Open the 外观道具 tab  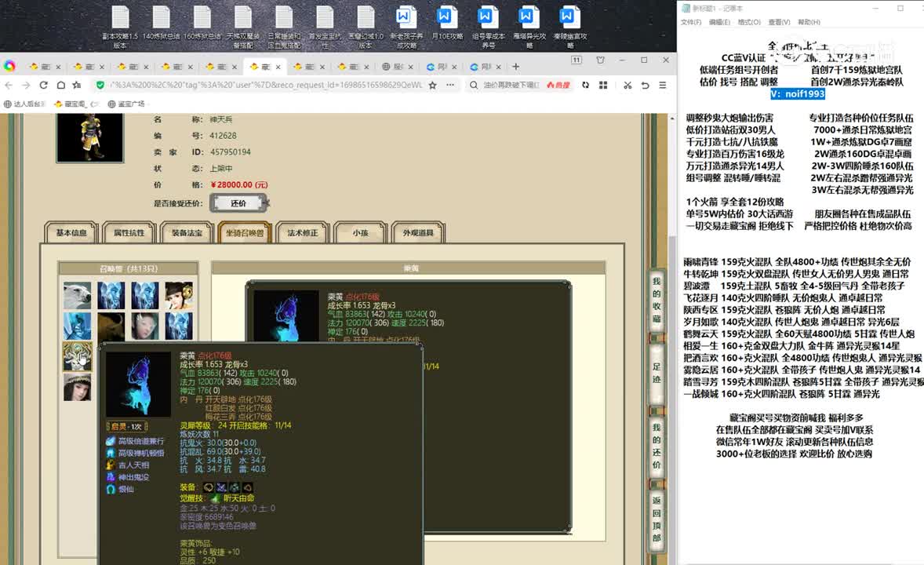[x=418, y=233]
